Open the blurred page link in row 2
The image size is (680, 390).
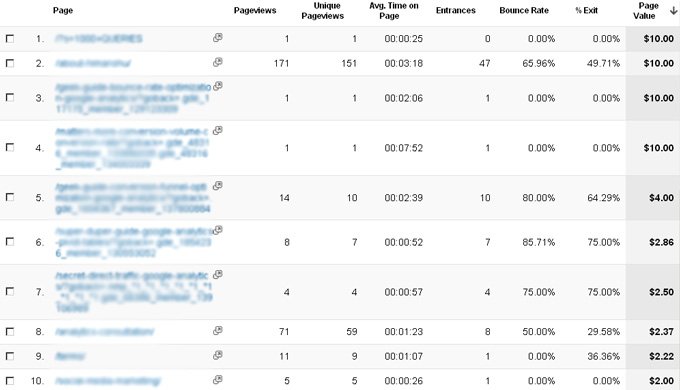[93, 63]
